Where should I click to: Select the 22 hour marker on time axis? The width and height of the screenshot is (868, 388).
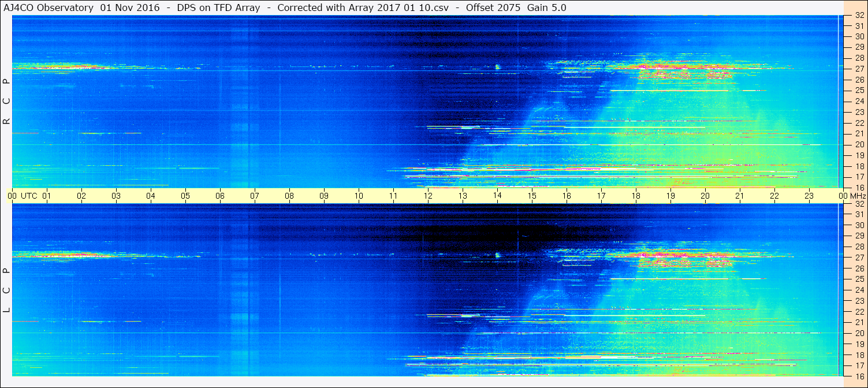pyautogui.click(x=774, y=196)
